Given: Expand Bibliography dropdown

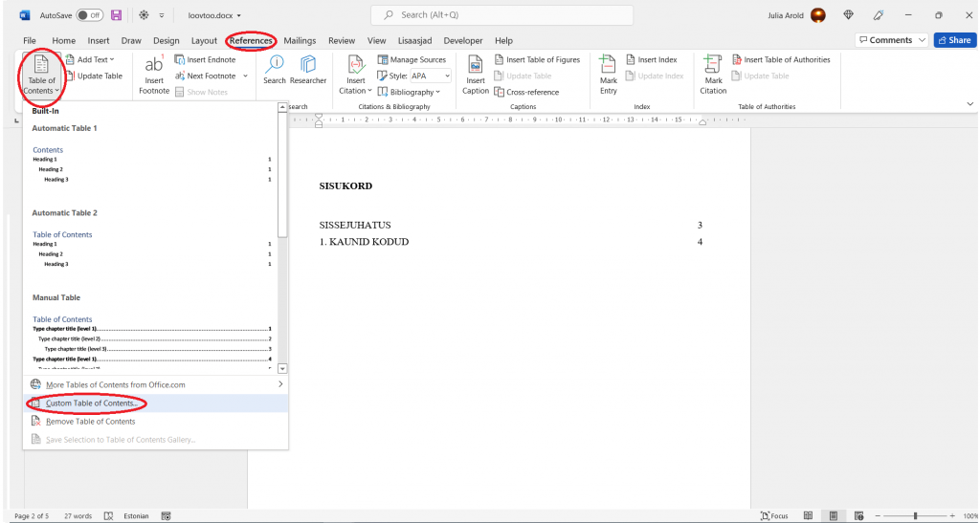Looking at the screenshot, I should [410, 92].
